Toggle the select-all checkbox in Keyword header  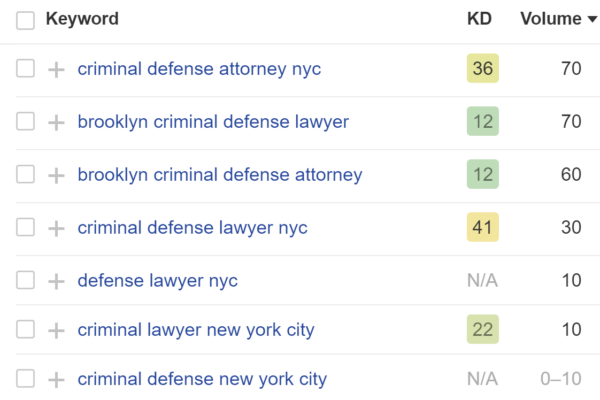click(26, 20)
